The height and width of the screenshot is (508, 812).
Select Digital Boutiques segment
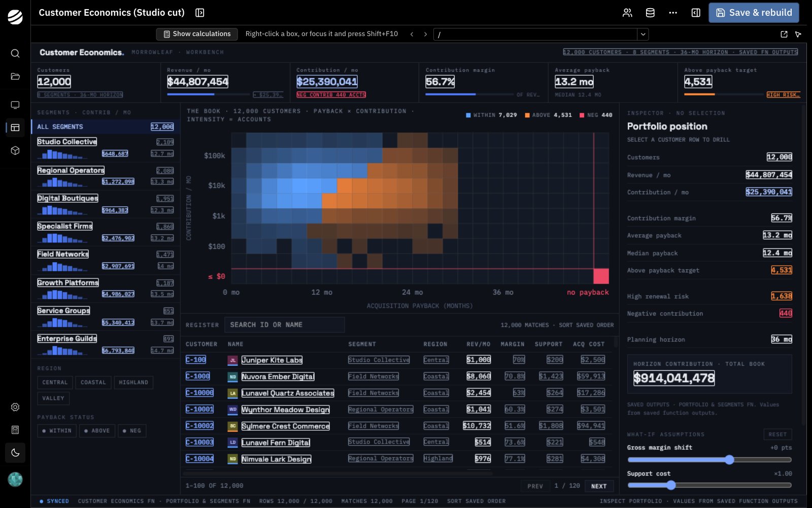(105, 204)
